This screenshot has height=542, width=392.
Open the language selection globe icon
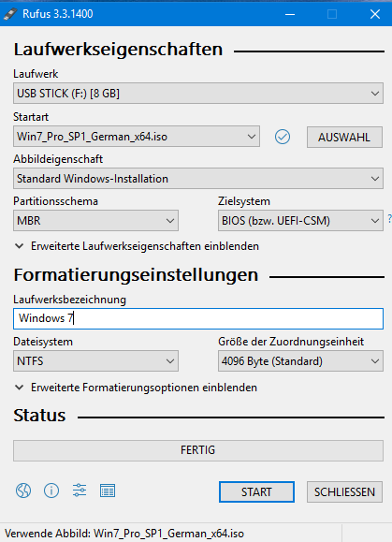(23, 491)
